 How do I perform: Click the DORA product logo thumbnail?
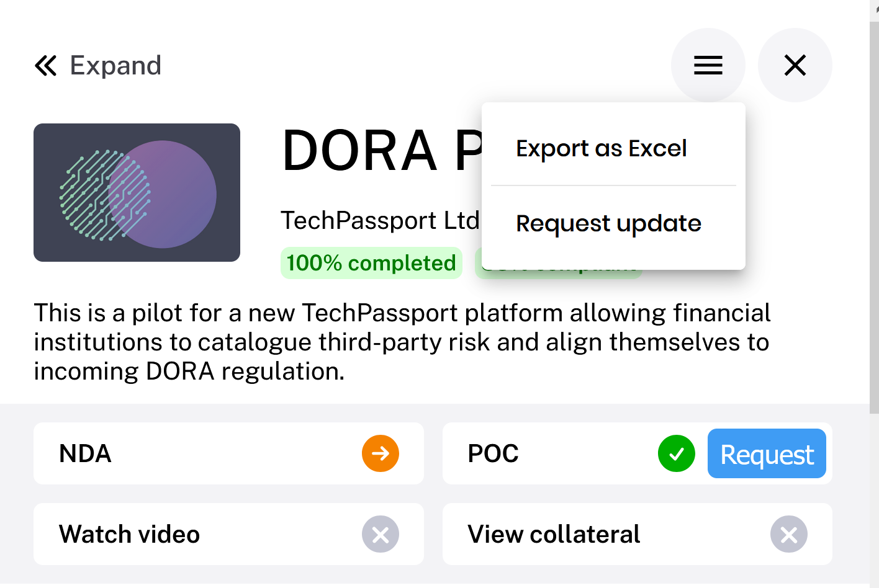point(137,192)
